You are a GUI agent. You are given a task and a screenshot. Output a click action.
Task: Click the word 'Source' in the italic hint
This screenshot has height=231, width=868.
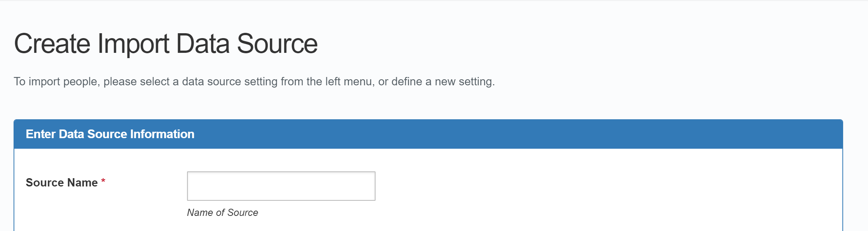pos(243,213)
